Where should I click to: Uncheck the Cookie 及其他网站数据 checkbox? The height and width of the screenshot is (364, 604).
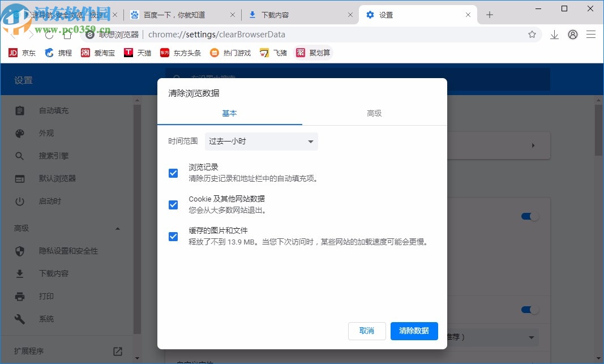[x=173, y=205]
